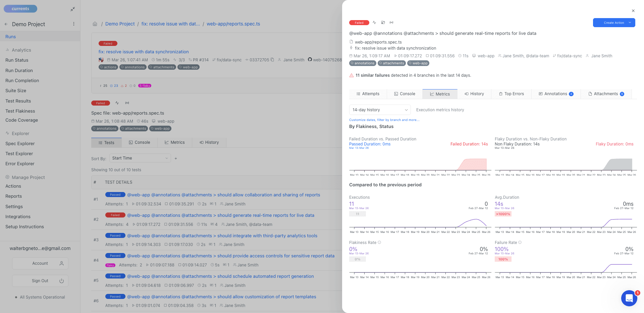Open the Sort By Start Time dropdown
The image size is (644, 313).
pos(140,158)
